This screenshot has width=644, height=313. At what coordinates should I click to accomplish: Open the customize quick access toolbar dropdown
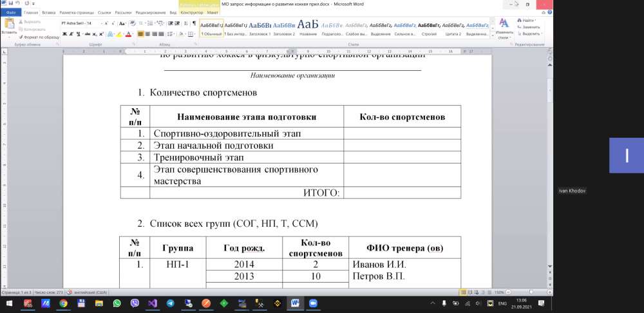click(32, 3)
